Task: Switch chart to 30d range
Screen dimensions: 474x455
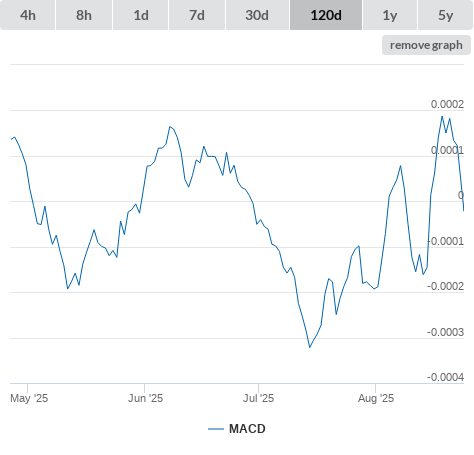Action: pyautogui.click(x=257, y=15)
